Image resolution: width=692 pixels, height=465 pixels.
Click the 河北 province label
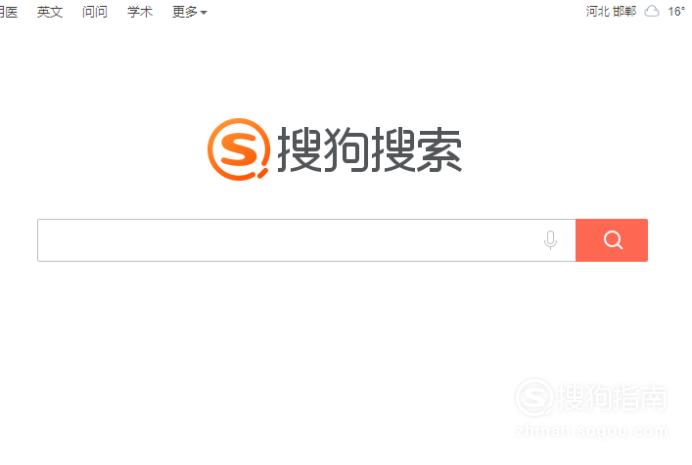click(x=598, y=11)
